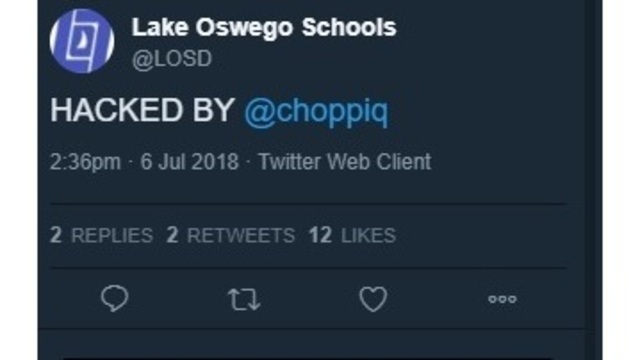Open the Lake Oswego Schools display name
The image size is (640, 360).
point(264,28)
